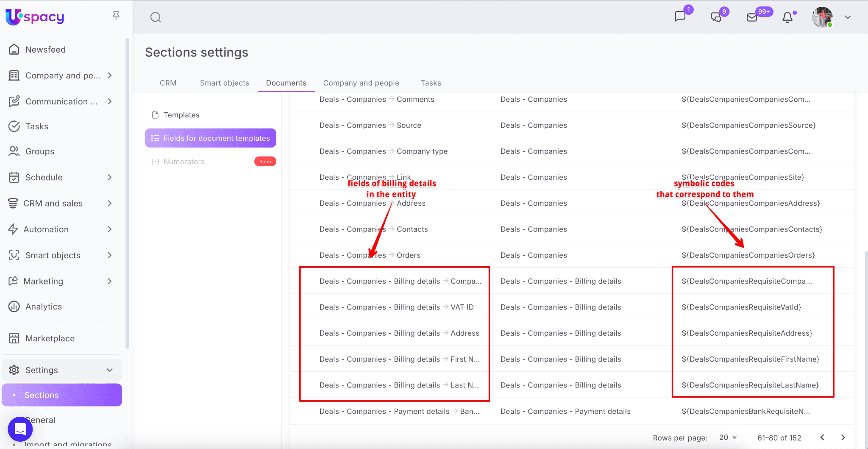
Task: Open Newsfeed from the sidebar
Action: pos(45,50)
